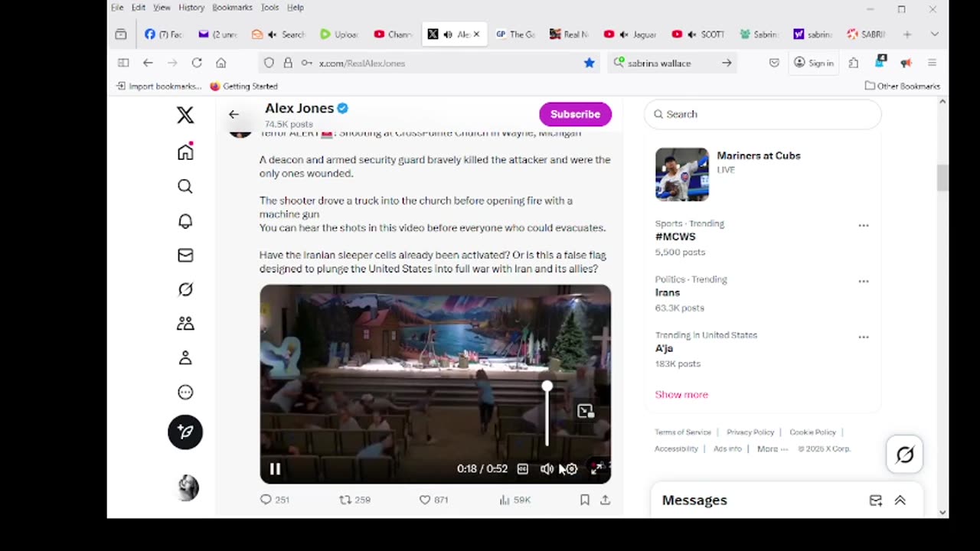Go to Firefox Home page icon
The image size is (980, 551).
point(221,63)
